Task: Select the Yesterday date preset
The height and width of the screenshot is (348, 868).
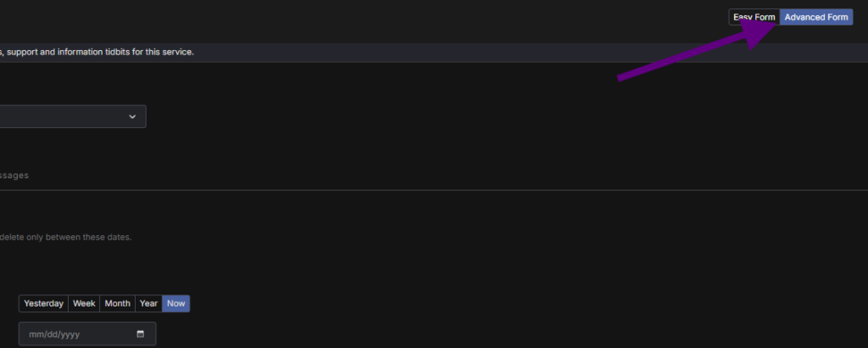Action: tap(43, 303)
